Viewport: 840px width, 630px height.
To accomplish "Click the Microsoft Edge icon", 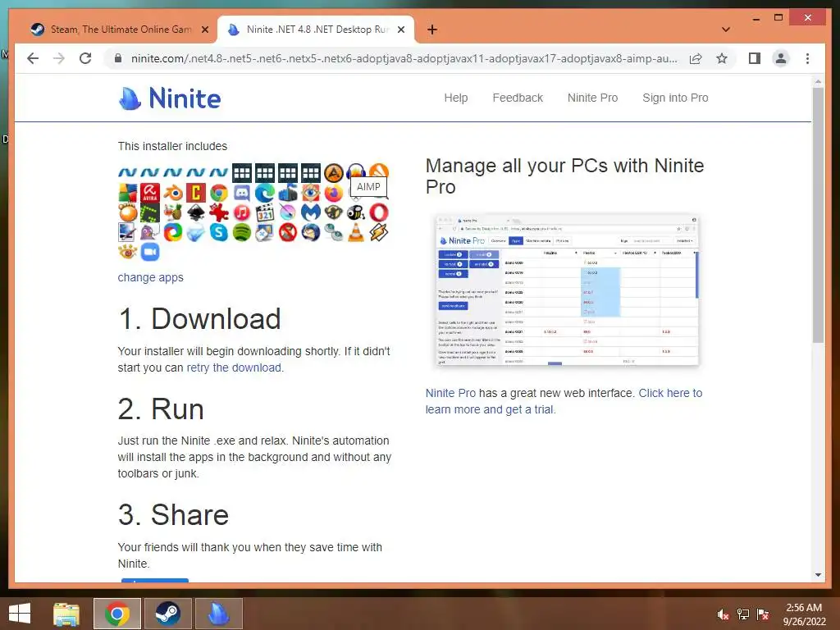I will coord(265,193).
